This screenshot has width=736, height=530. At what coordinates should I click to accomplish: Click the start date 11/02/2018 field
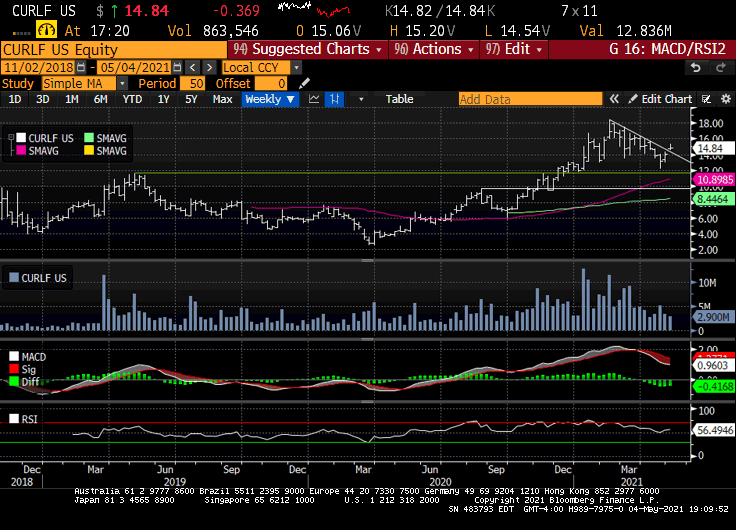click(38, 68)
